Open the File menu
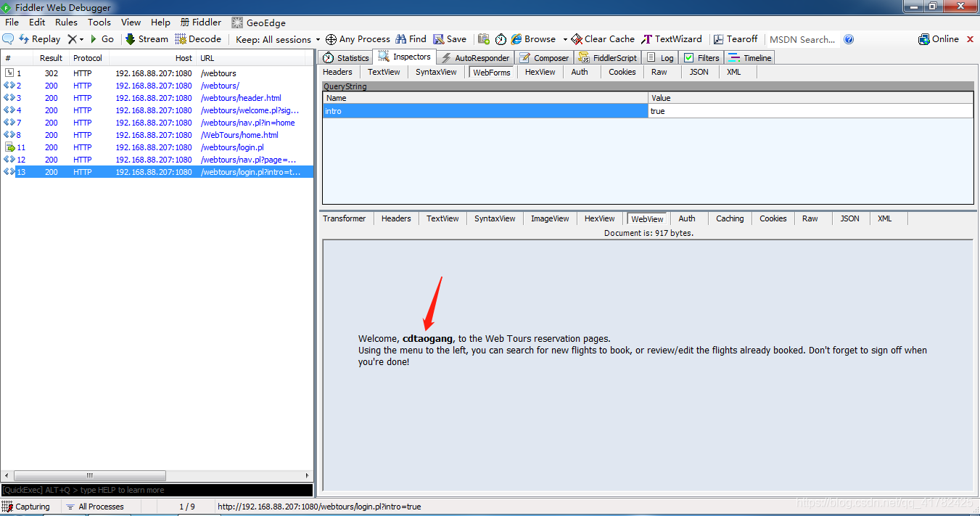 coord(12,22)
